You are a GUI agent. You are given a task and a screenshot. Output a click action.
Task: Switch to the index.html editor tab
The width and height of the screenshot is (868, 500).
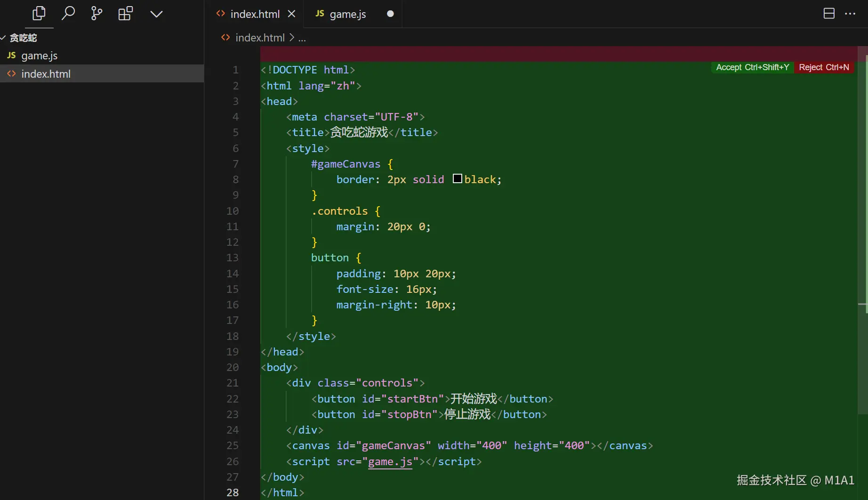(255, 14)
